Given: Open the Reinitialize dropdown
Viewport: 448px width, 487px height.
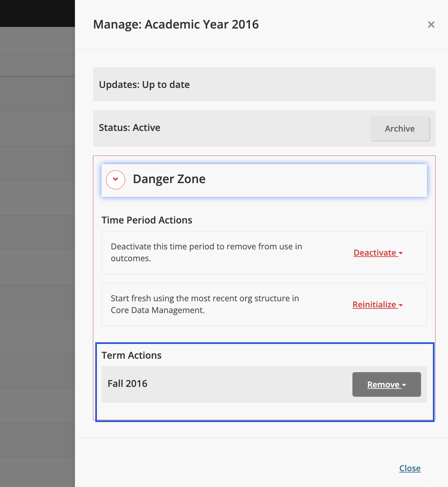Looking at the screenshot, I should click(x=374, y=305).
